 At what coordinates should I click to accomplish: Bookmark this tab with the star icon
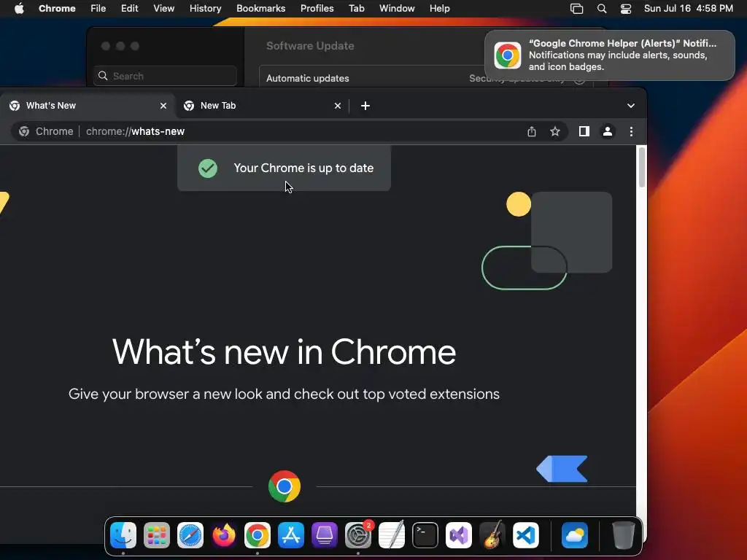555,131
